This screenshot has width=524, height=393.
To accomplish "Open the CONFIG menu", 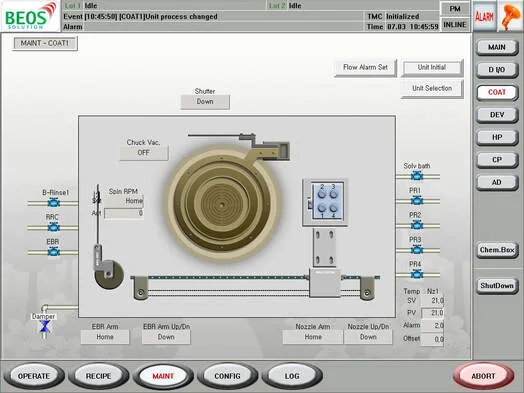I will coord(227,376).
